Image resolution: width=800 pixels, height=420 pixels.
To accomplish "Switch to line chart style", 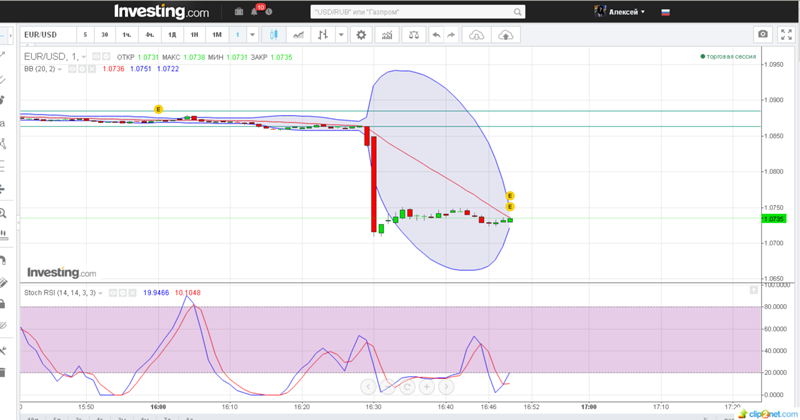I will coord(298,35).
